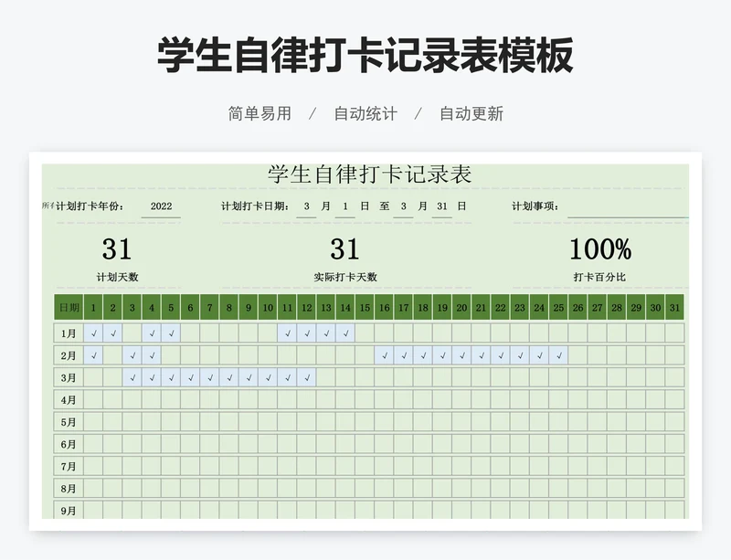
Task: Click the 6月 row label
Action: coord(69,444)
